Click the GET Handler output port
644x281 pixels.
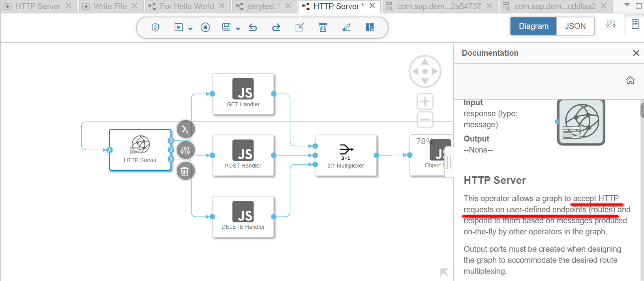[x=274, y=94]
